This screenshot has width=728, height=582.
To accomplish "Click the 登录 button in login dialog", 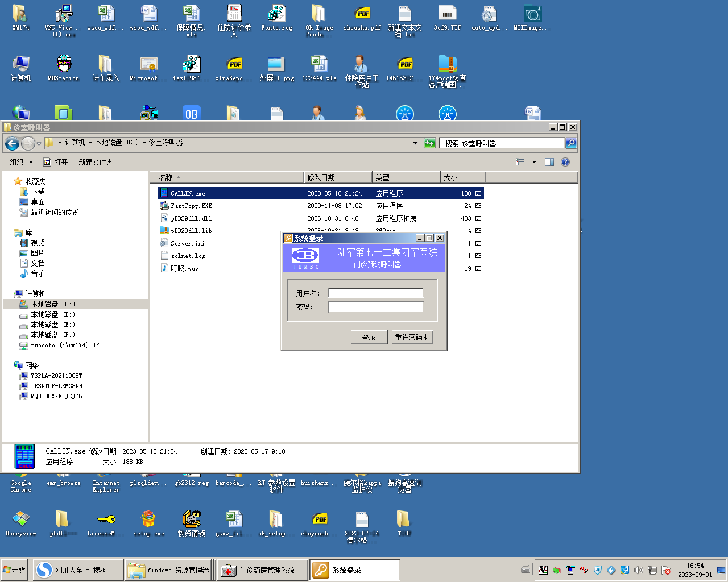I will 369,337.
